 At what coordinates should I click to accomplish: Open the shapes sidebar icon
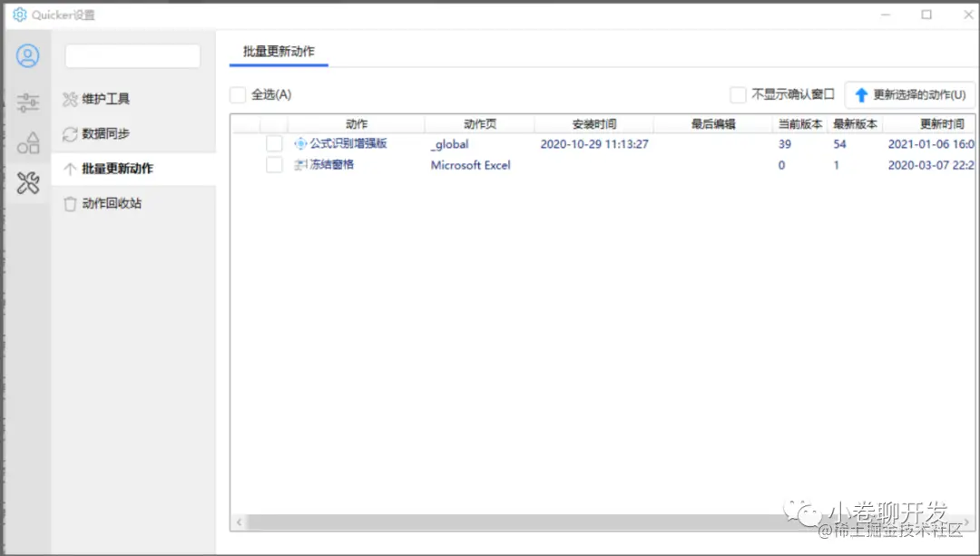27,143
